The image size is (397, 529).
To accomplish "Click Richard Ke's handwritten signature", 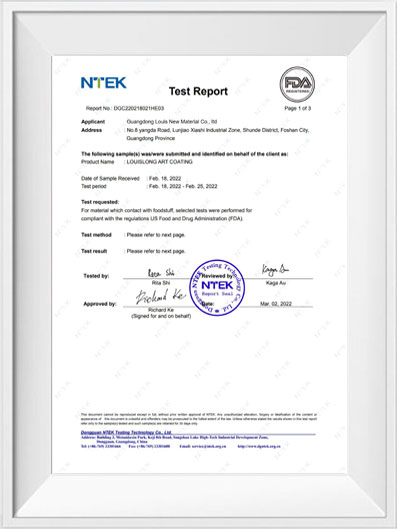I will click(161, 297).
